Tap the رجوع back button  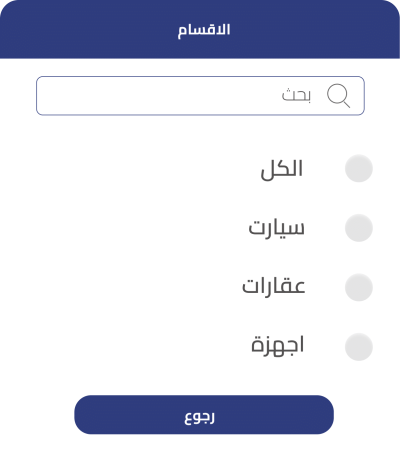point(204,415)
